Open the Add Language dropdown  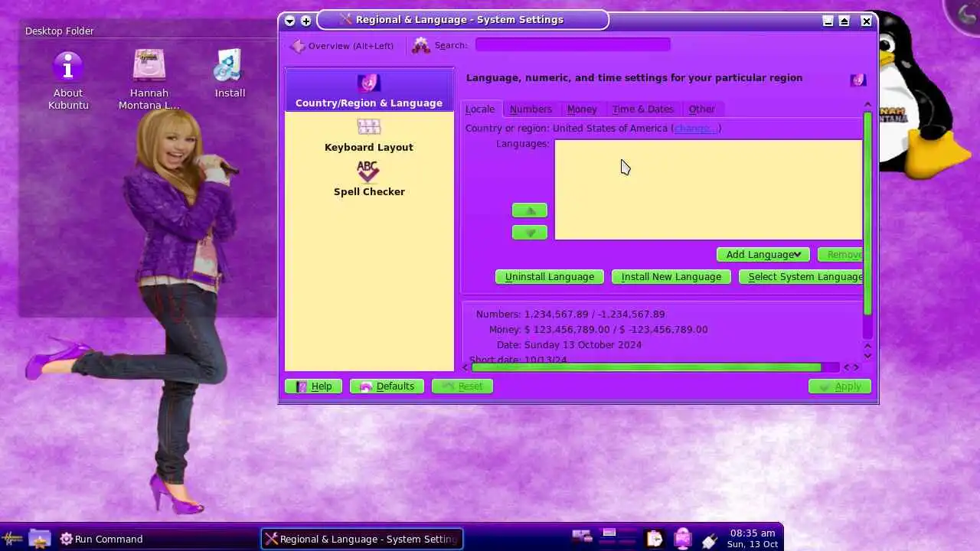click(x=763, y=254)
